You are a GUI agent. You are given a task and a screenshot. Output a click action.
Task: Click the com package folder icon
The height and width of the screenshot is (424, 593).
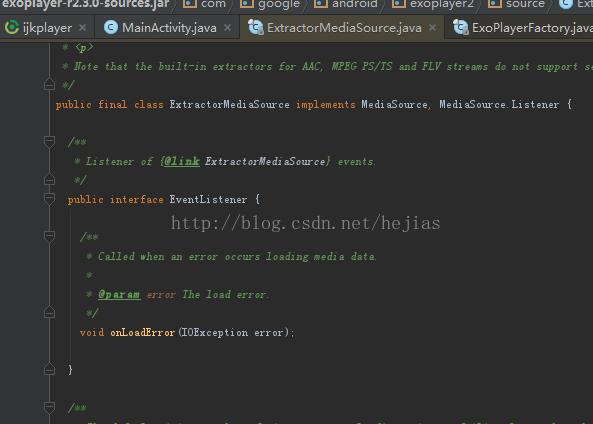[x=190, y=3]
